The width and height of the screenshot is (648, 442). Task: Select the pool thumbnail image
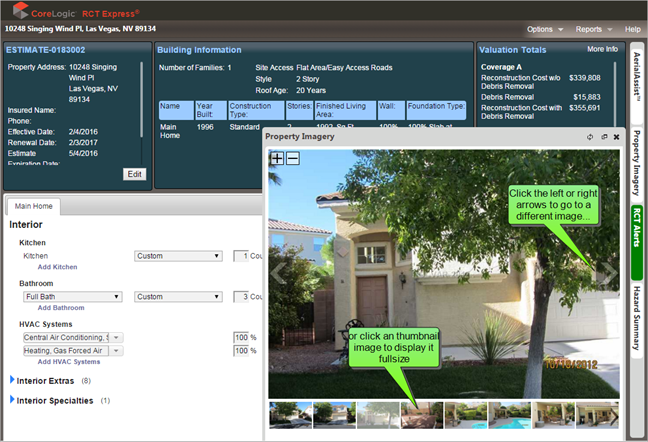(509, 414)
